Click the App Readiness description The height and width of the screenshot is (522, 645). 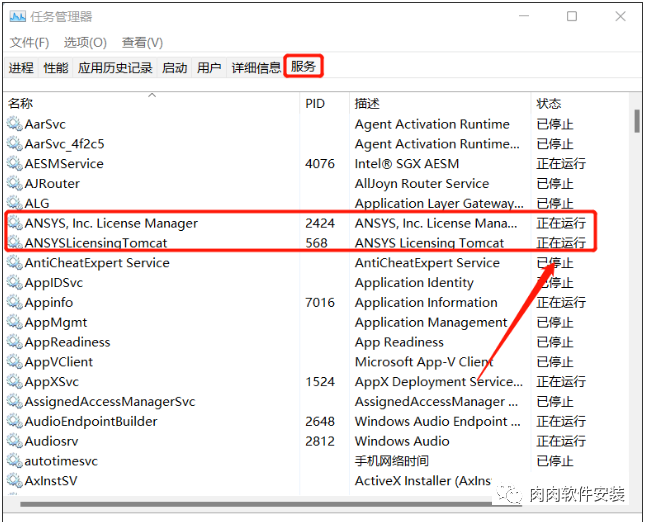(x=399, y=342)
